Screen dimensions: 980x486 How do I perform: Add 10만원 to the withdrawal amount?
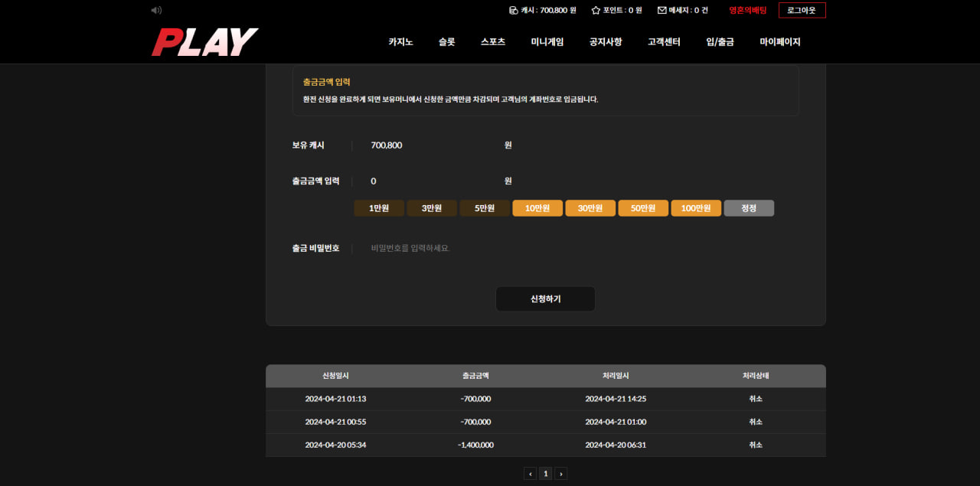[537, 208]
